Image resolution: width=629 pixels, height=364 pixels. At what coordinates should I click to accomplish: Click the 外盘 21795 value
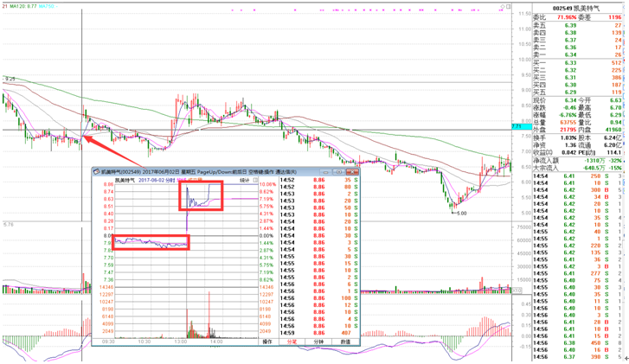pyautogui.click(x=568, y=130)
